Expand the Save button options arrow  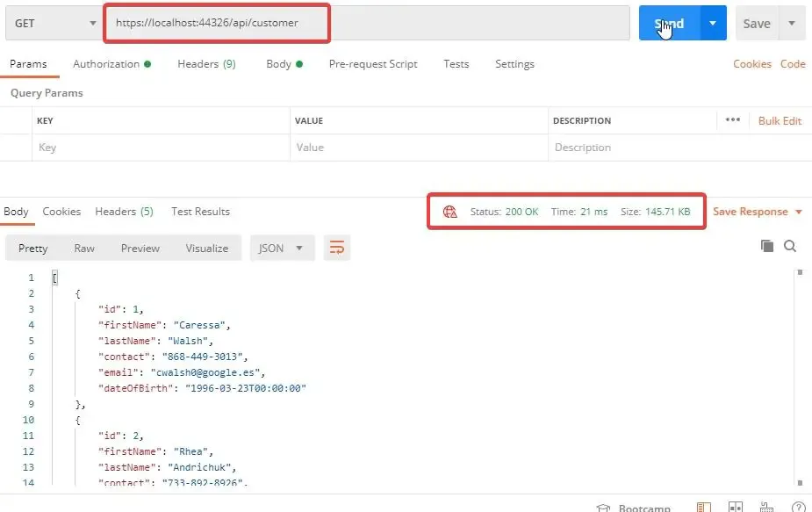tap(790, 23)
